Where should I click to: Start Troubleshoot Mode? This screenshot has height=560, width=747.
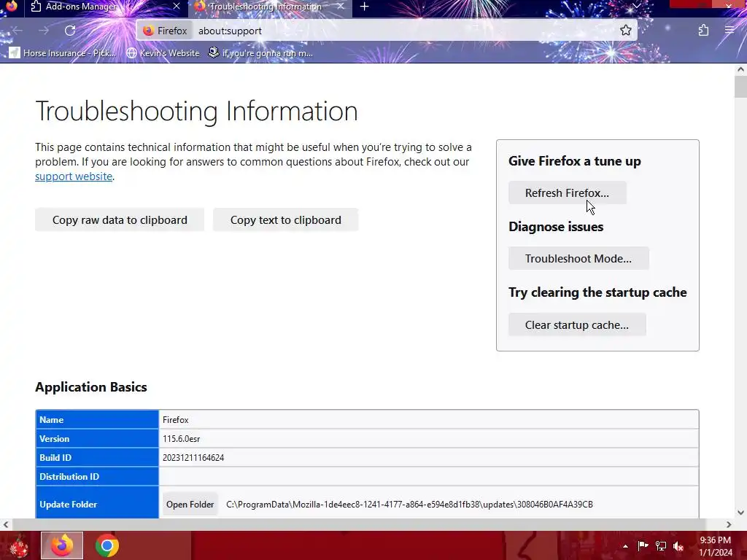(x=578, y=258)
